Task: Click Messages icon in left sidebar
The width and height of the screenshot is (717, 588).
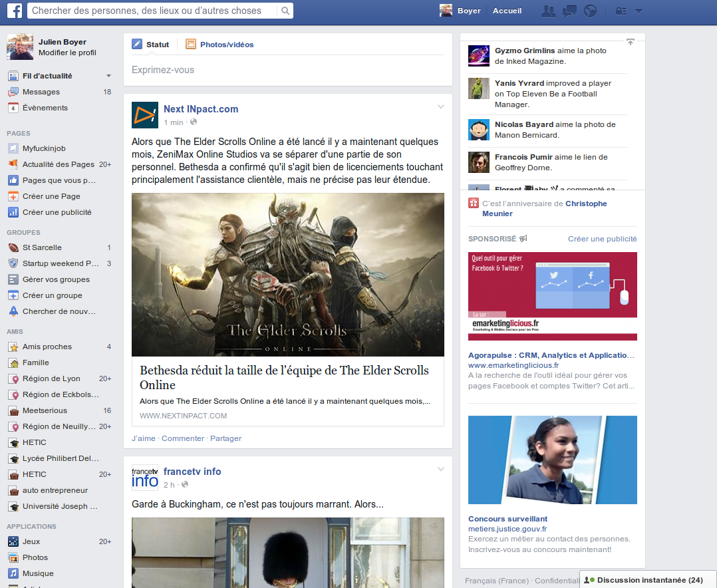Action: point(13,92)
